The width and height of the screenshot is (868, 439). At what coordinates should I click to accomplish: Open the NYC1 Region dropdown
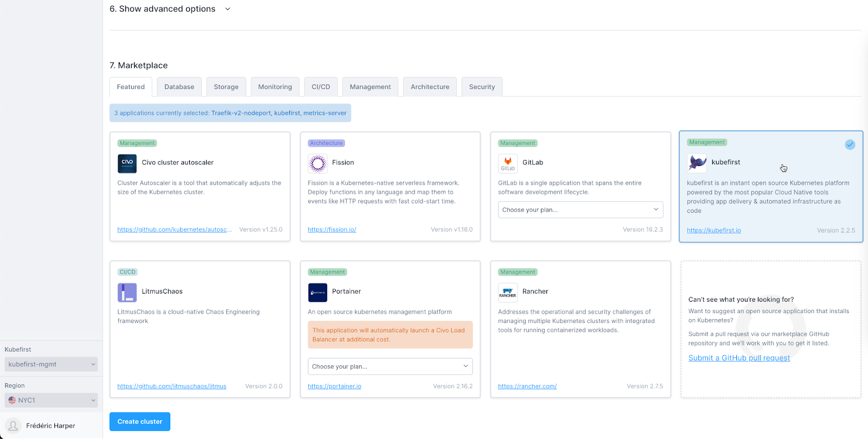[51, 400]
